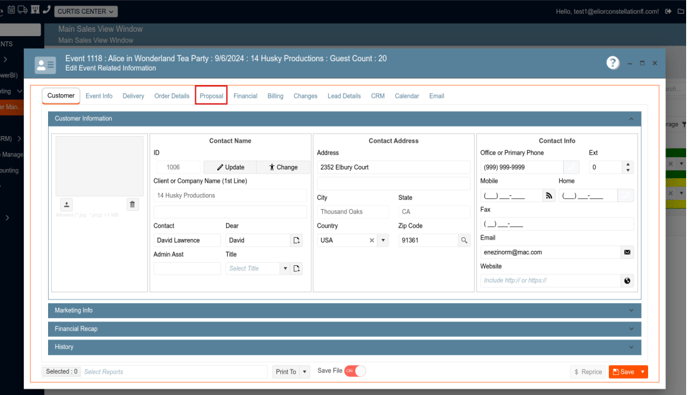Open the delivery truck icon in top bar
The image size is (688, 395).
coord(22,10)
